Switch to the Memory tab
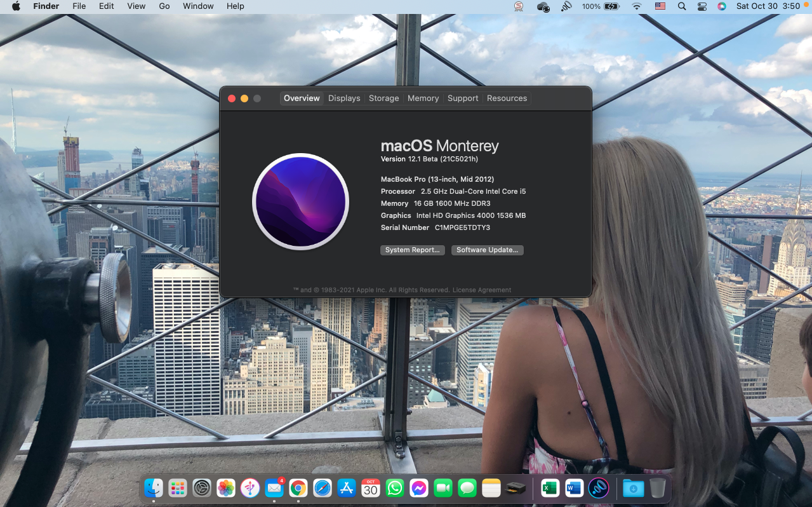This screenshot has height=507, width=812. coord(423,98)
